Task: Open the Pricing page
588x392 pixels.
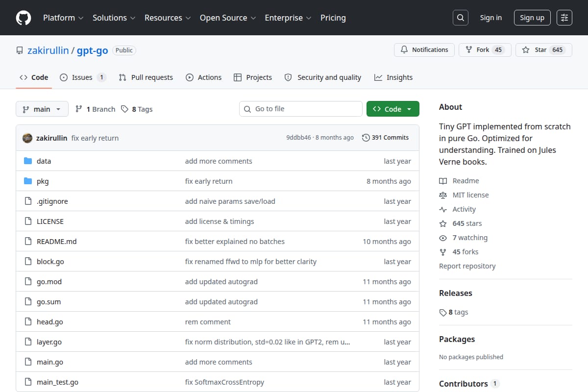Action: pos(333,18)
